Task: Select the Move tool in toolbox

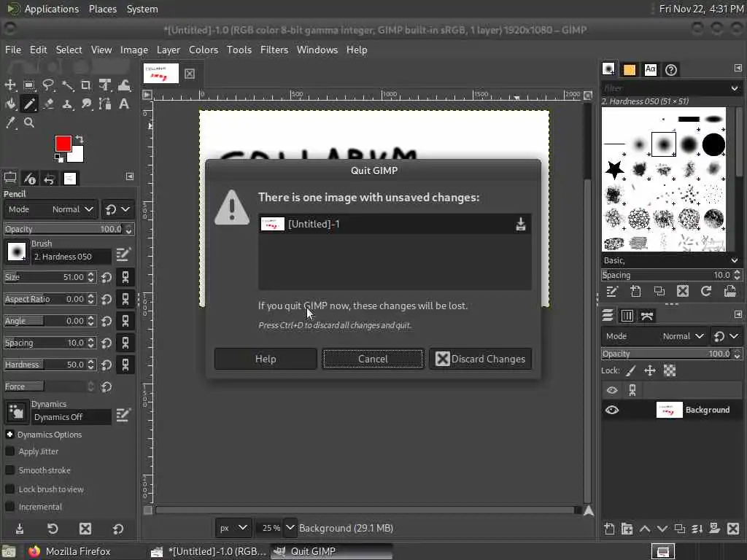Action: coord(10,85)
